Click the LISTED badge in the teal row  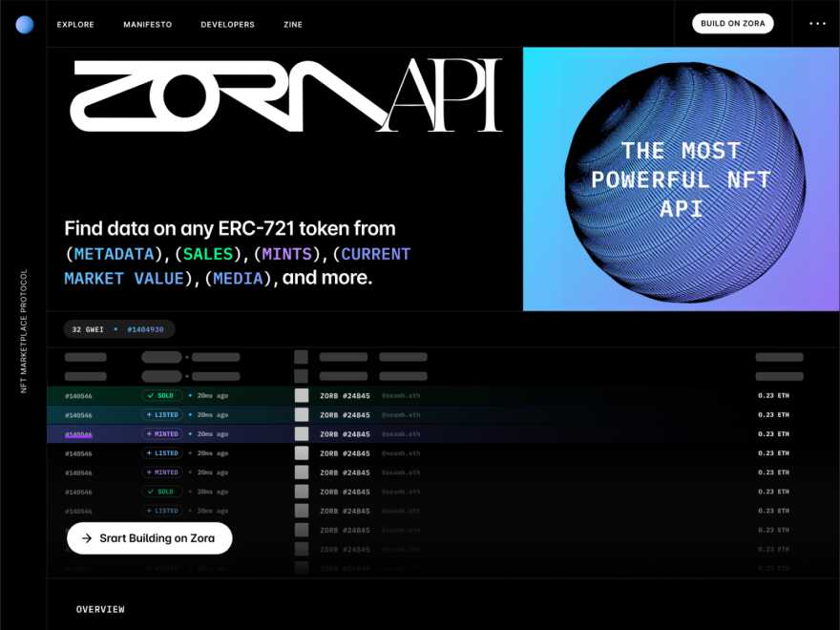tap(161, 415)
